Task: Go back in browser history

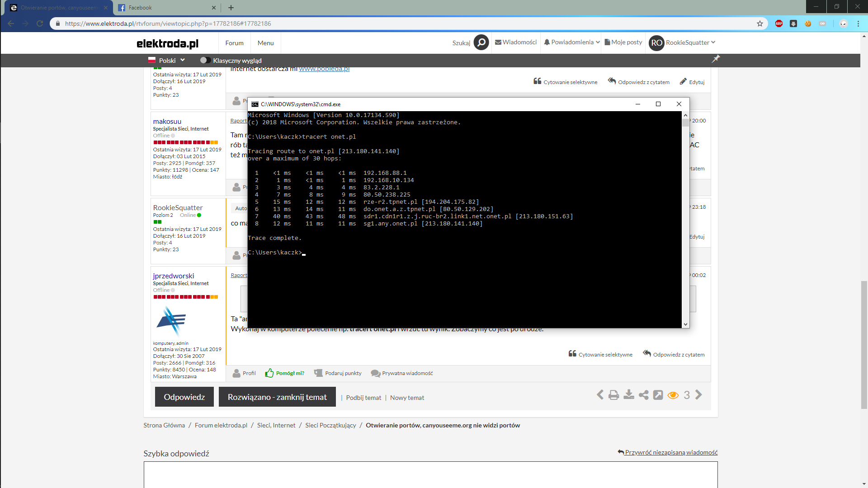Action: pos(11,23)
